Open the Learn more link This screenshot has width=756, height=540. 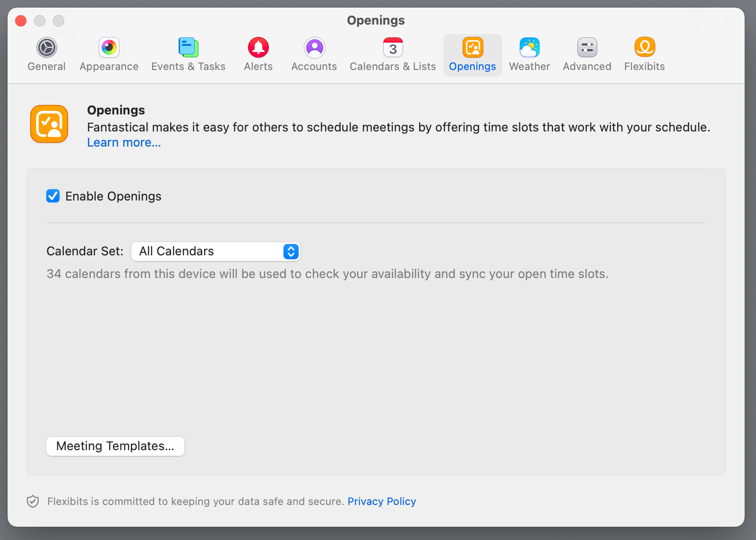click(x=124, y=142)
